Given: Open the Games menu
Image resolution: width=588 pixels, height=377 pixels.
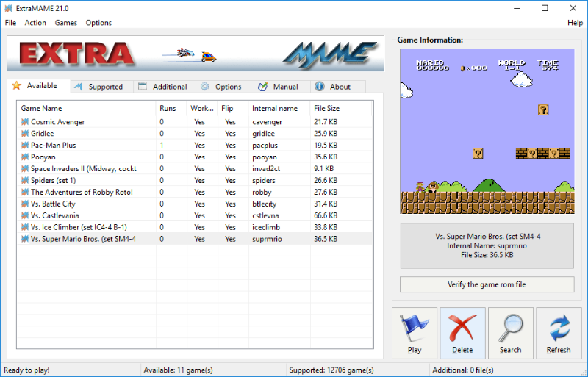Looking at the screenshot, I should 65,23.
